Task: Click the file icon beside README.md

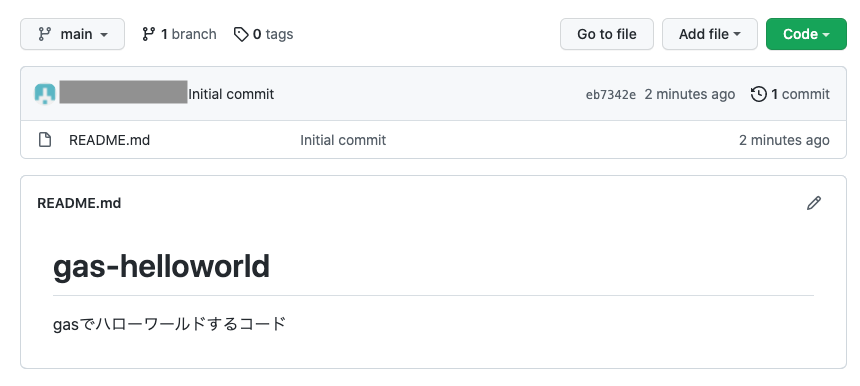Action: 44,140
